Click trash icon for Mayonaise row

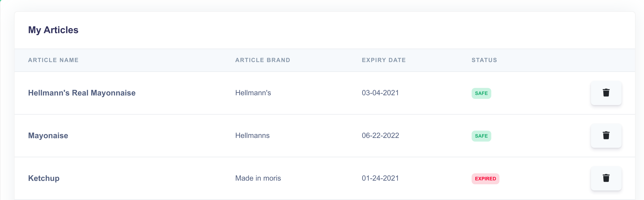click(x=606, y=136)
